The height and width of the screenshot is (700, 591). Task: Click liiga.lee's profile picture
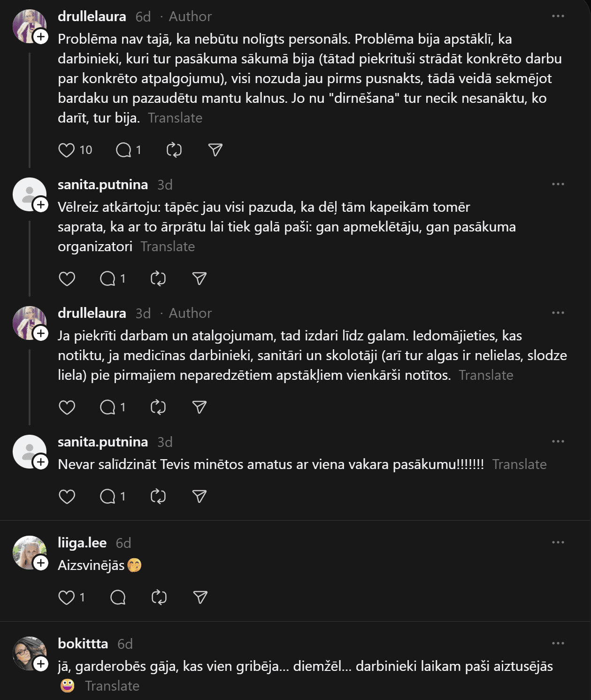coord(29,552)
